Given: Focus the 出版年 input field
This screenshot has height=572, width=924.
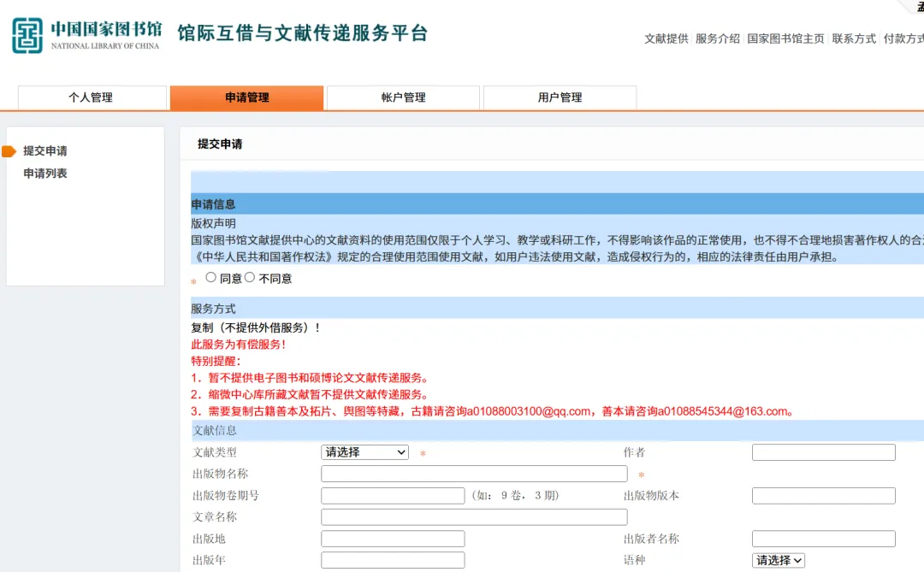Looking at the screenshot, I should 393,560.
